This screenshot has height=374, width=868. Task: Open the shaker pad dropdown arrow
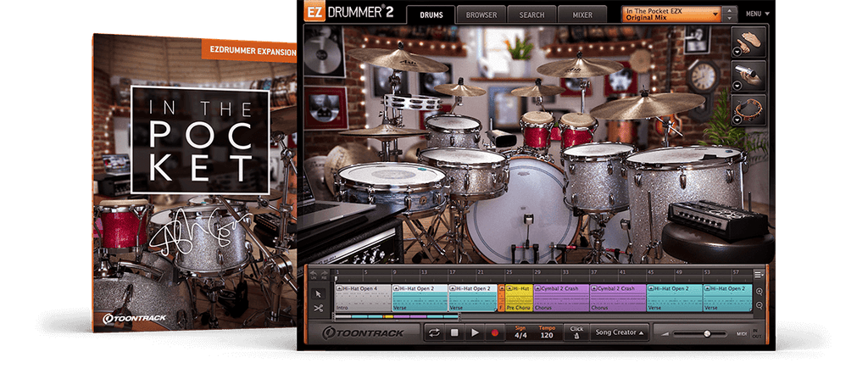pyautogui.click(x=737, y=87)
